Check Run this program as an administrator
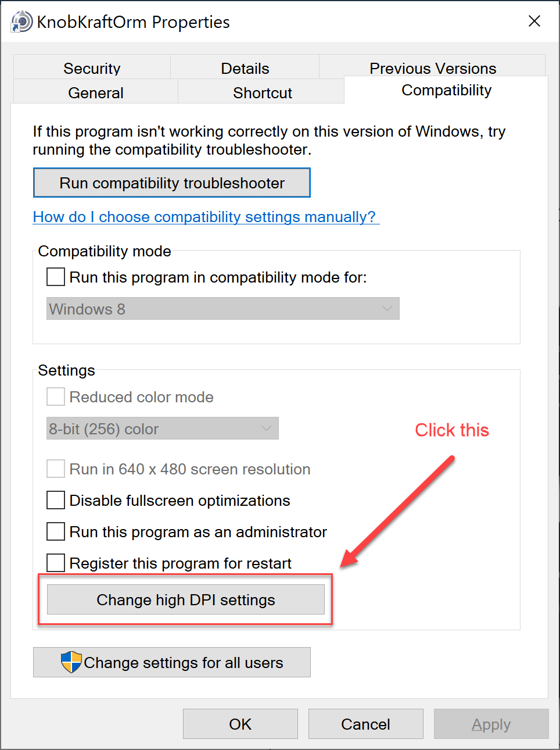The width and height of the screenshot is (560, 750). pyautogui.click(x=56, y=531)
